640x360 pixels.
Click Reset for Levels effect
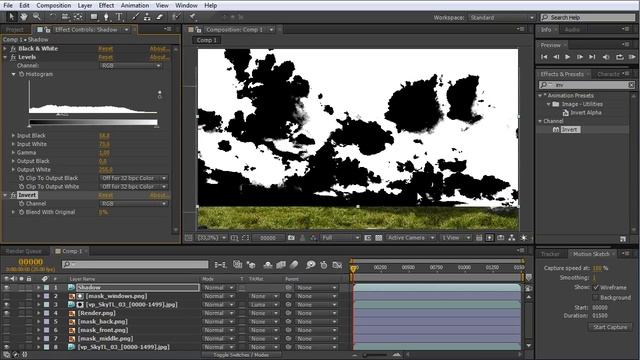coord(105,57)
